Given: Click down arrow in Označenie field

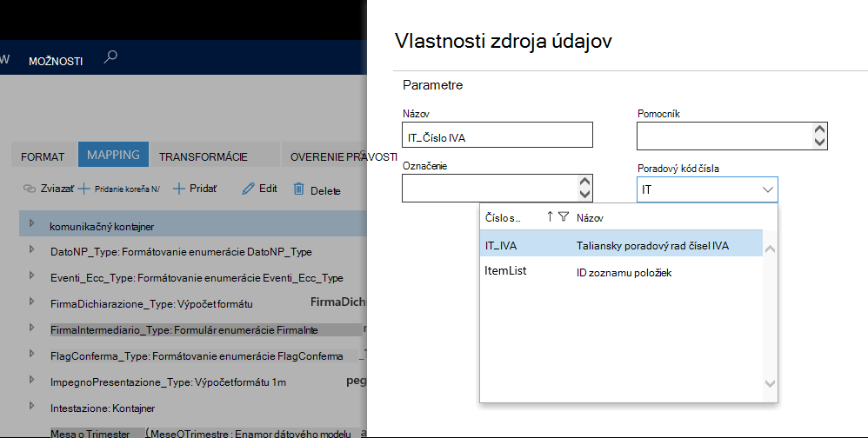Looking at the screenshot, I should [x=584, y=194].
